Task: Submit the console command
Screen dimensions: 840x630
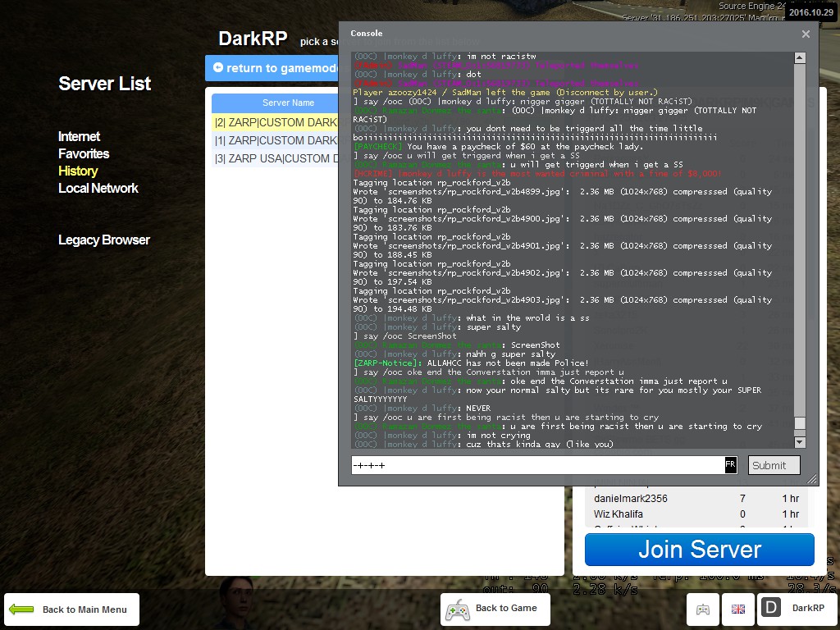Action: 774,465
